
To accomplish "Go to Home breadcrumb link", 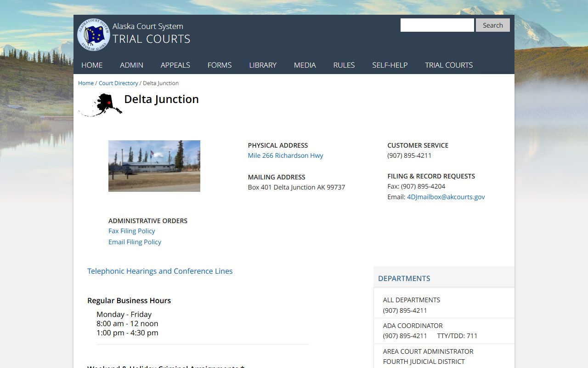I will (86, 83).
